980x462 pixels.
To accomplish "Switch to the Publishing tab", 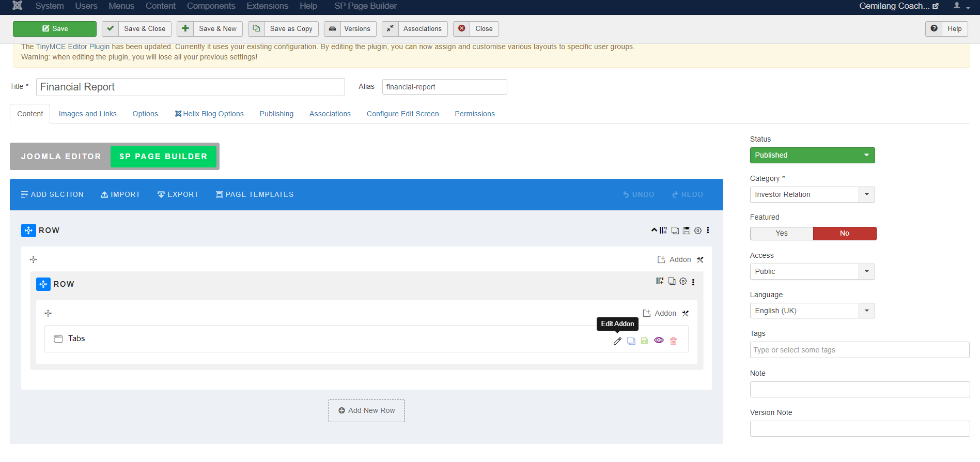I will click(276, 114).
